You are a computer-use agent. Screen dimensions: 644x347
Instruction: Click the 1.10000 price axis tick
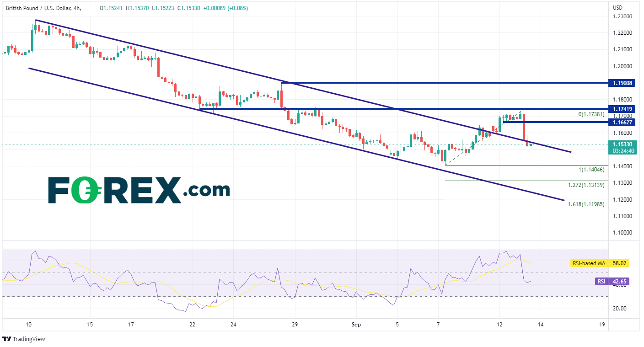coord(623,232)
